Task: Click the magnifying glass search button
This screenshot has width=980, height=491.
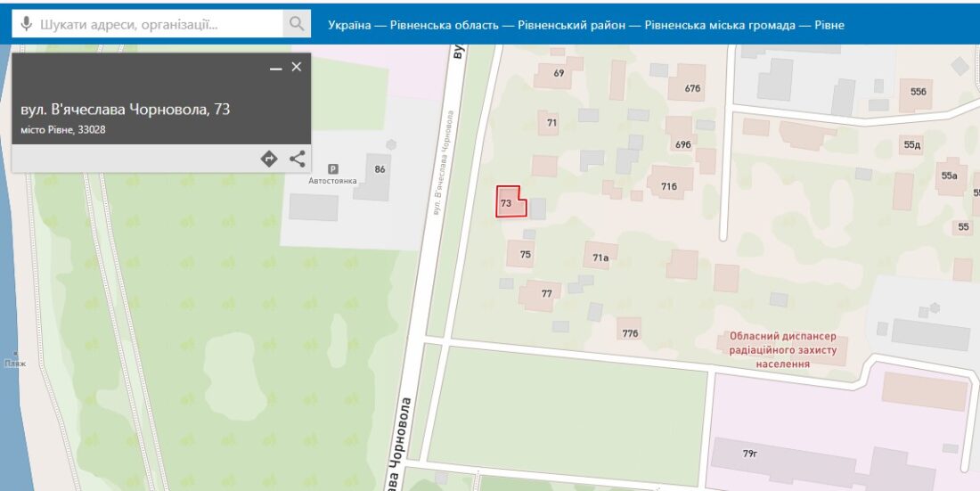Action: point(297,24)
